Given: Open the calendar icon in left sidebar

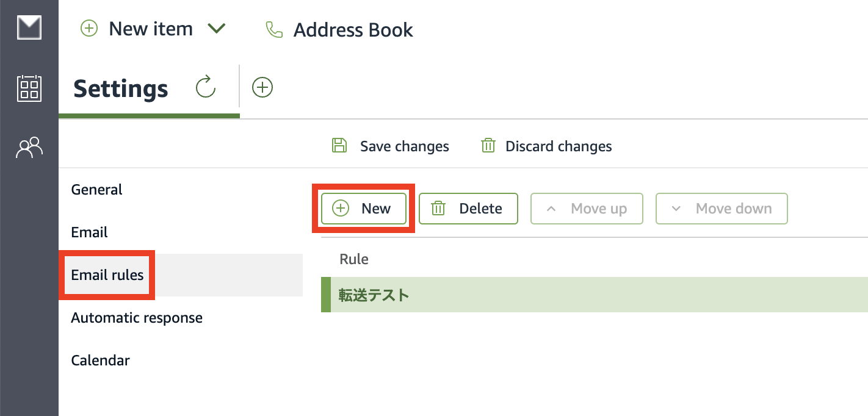Looking at the screenshot, I should (29, 88).
